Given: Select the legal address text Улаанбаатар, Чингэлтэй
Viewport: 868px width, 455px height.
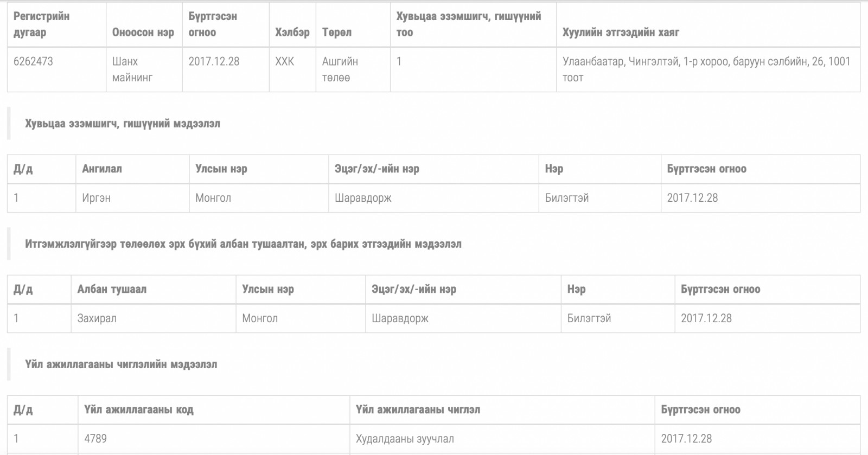Looking at the screenshot, I should [x=706, y=62].
